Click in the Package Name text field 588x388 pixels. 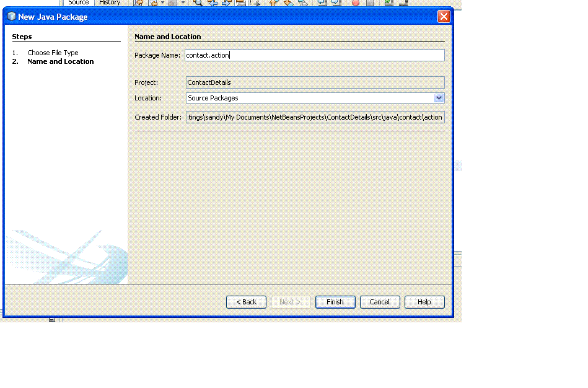314,55
